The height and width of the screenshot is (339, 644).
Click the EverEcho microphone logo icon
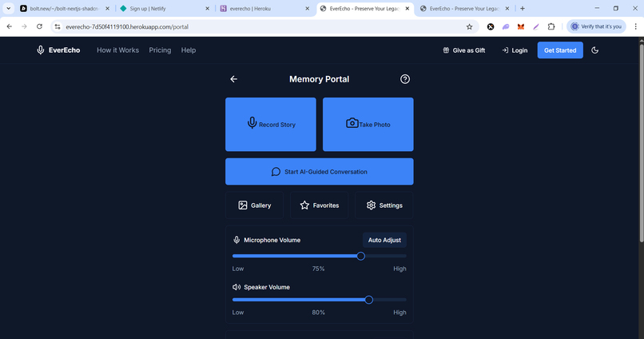(40, 50)
